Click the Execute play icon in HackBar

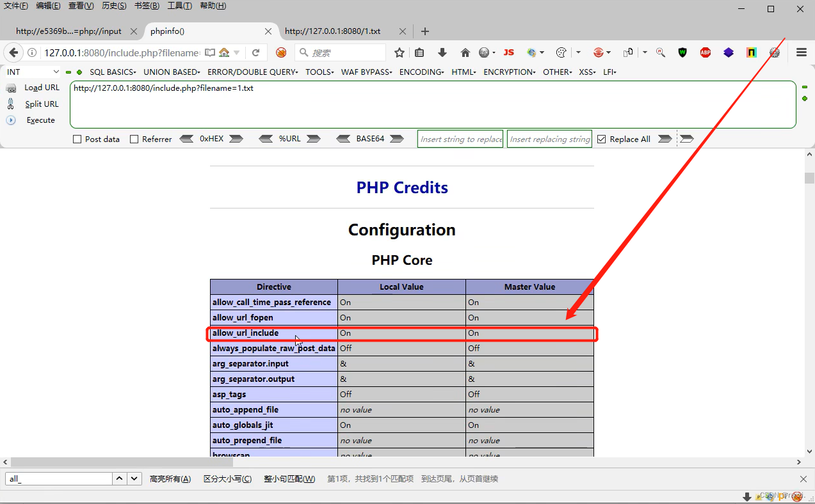pos(11,120)
